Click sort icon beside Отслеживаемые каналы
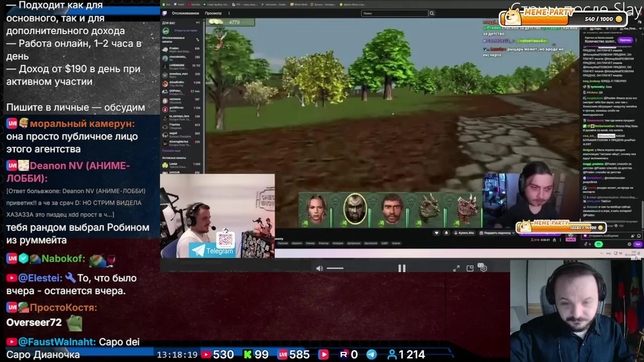This screenshot has width=644, height=362. point(197,40)
